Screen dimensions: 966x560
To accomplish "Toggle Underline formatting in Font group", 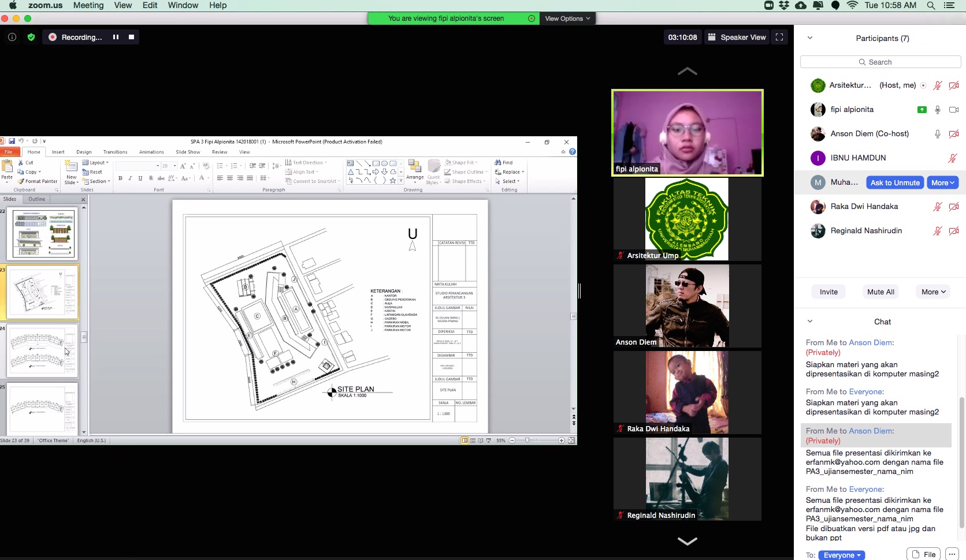I will (140, 178).
